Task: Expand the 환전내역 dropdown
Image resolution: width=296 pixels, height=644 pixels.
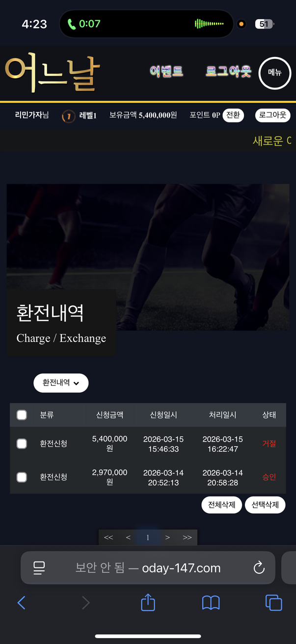Action: [61, 383]
